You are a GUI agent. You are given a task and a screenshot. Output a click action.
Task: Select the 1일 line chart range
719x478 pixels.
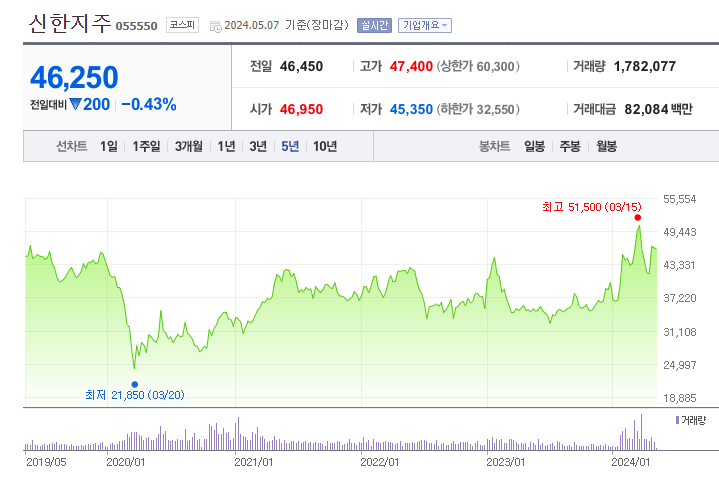tap(109, 146)
